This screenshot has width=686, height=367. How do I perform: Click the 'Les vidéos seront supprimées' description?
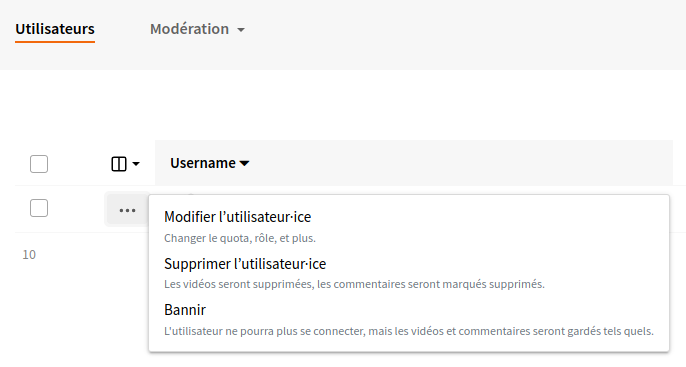[354, 284]
